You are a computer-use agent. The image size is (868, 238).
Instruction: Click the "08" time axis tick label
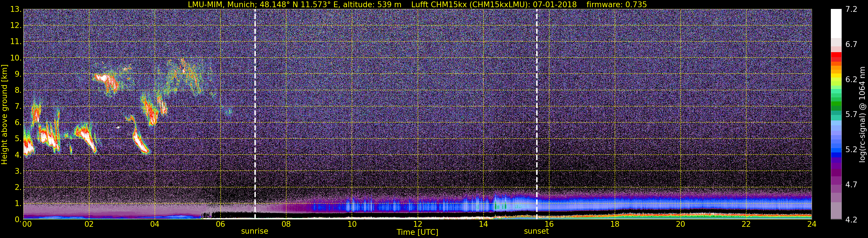pos(286,224)
